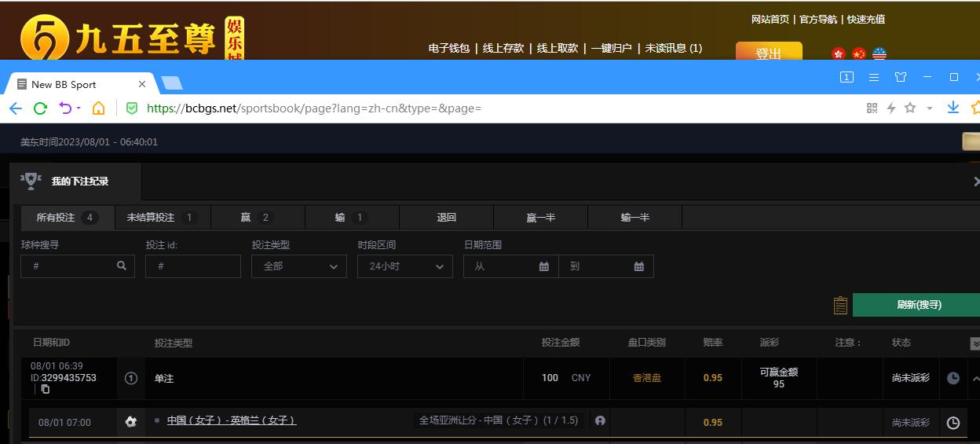This screenshot has height=444, width=980.
Task: Click the 投注 id input field
Action: pyautogui.click(x=193, y=266)
